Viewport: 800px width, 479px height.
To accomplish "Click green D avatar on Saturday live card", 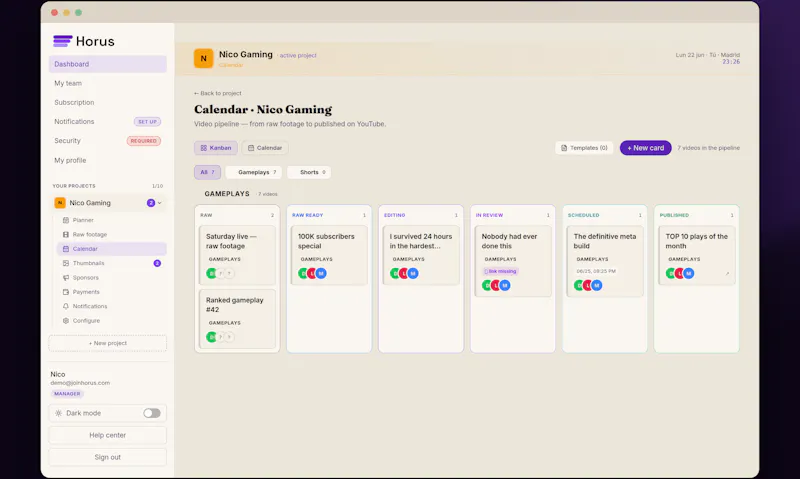I will coord(211,273).
